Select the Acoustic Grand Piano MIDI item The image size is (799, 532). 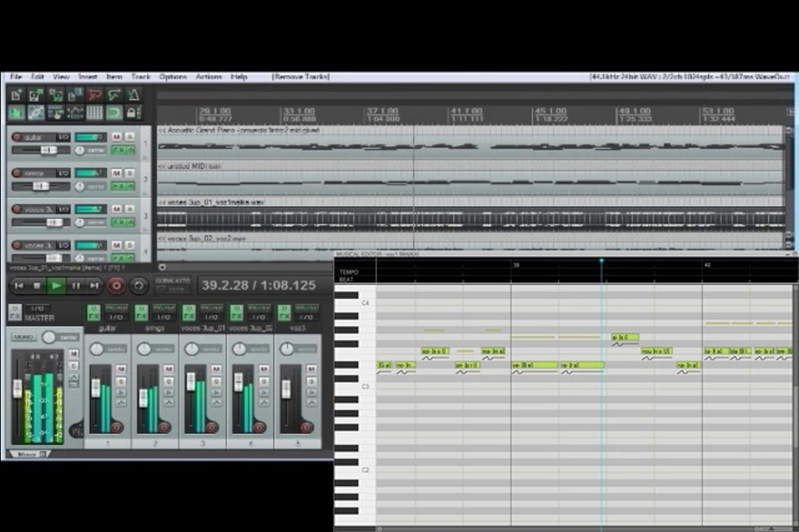(x=470, y=142)
